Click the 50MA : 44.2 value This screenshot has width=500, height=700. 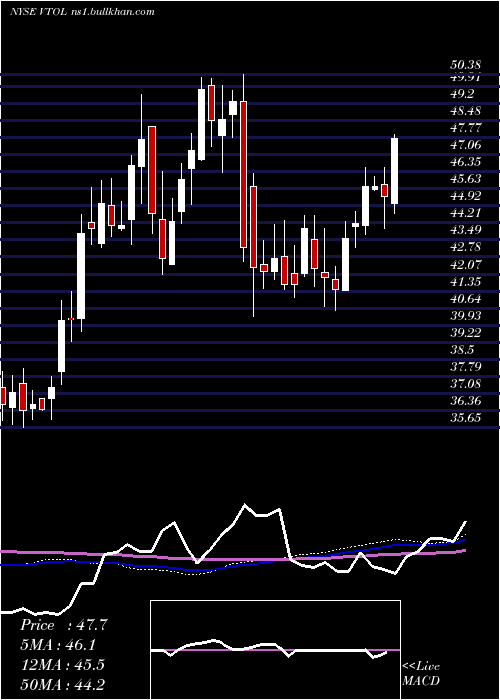coord(62,684)
